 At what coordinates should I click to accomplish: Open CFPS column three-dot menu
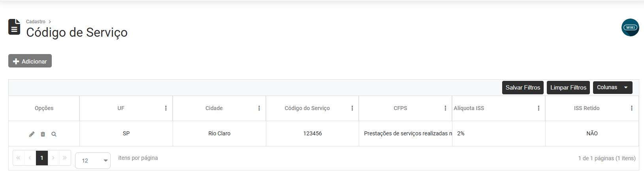pyautogui.click(x=445, y=108)
